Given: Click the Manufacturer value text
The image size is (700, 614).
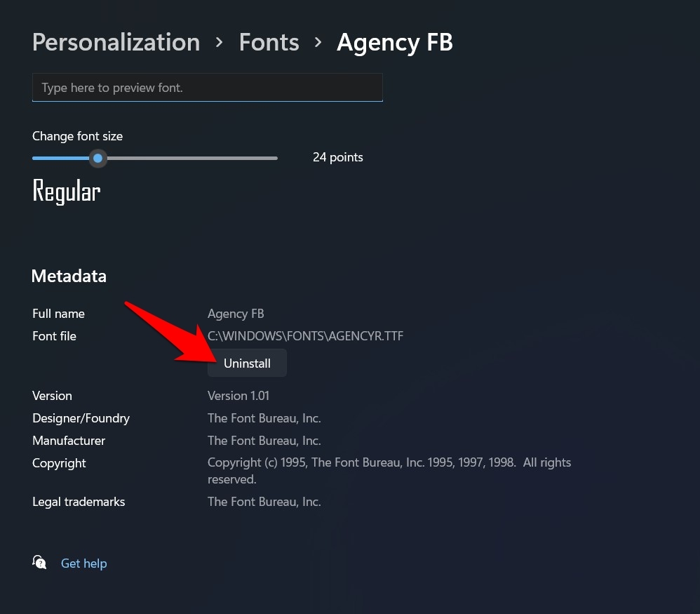Looking at the screenshot, I should [264, 441].
